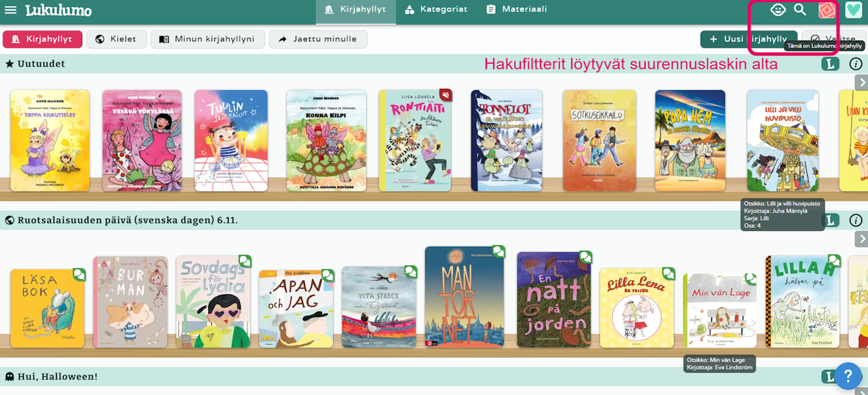Screen dimensions: 868x395
Task: Click the L badge on Uutuudet shelf
Action: pos(831,64)
